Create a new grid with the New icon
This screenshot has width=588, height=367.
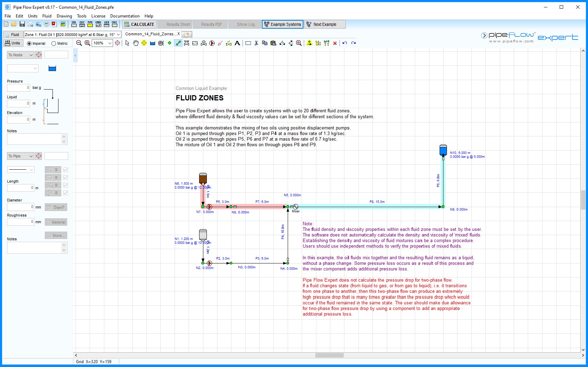click(6, 24)
